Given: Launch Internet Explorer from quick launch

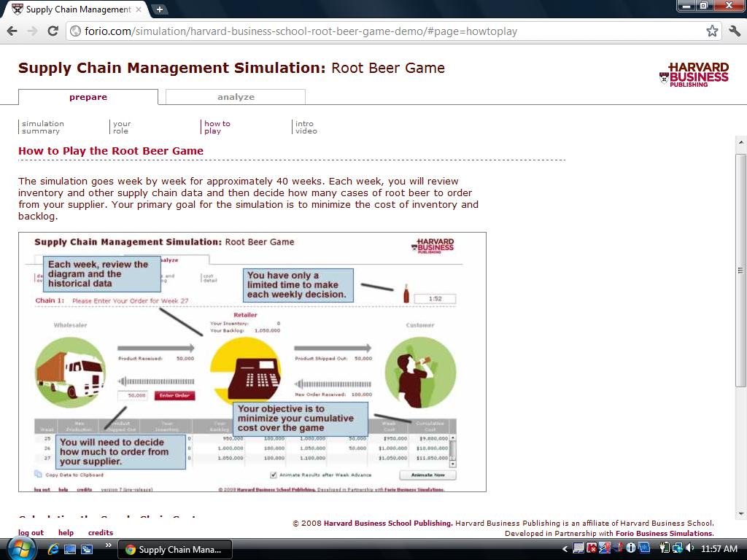Looking at the screenshot, I should tap(53, 549).
